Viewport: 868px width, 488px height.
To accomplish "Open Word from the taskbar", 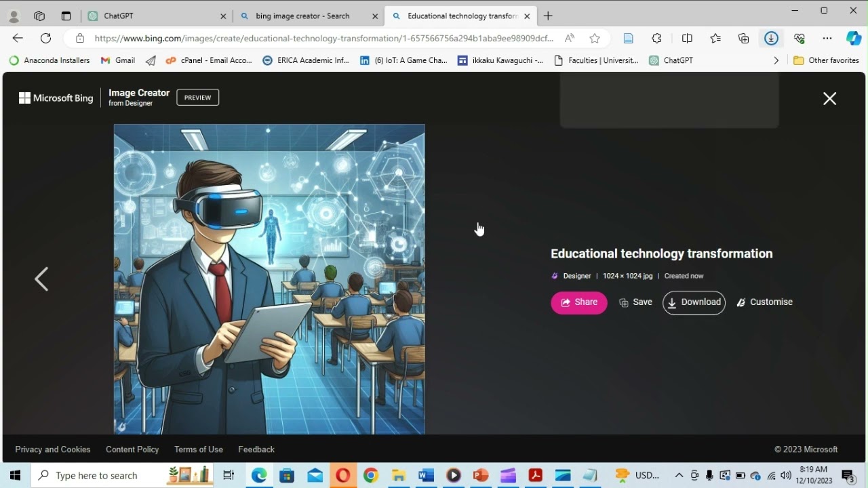I will (x=426, y=475).
